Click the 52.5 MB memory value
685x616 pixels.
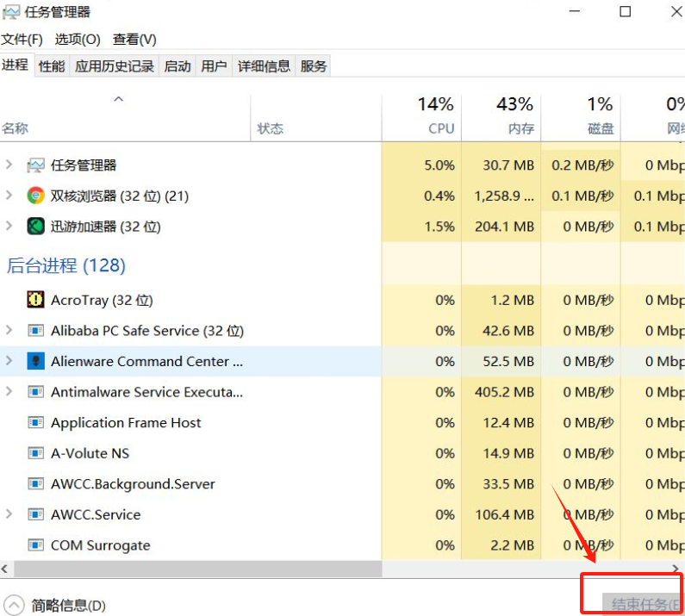508,362
